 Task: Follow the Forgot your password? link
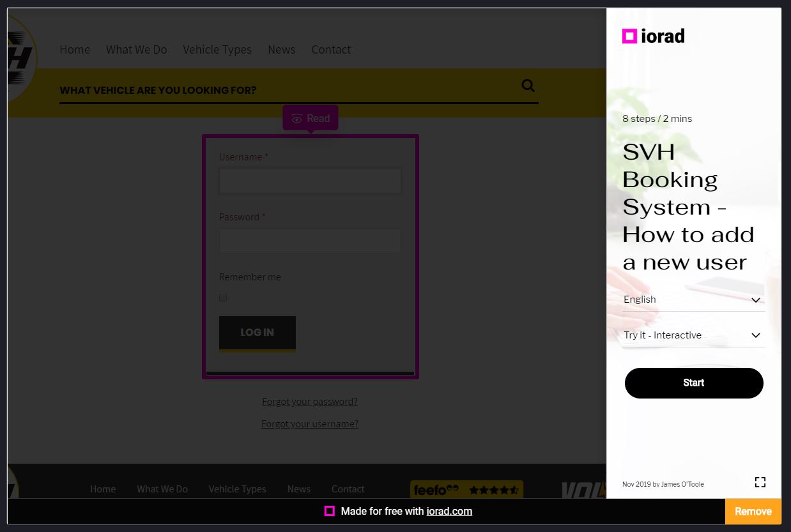pos(310,402)
